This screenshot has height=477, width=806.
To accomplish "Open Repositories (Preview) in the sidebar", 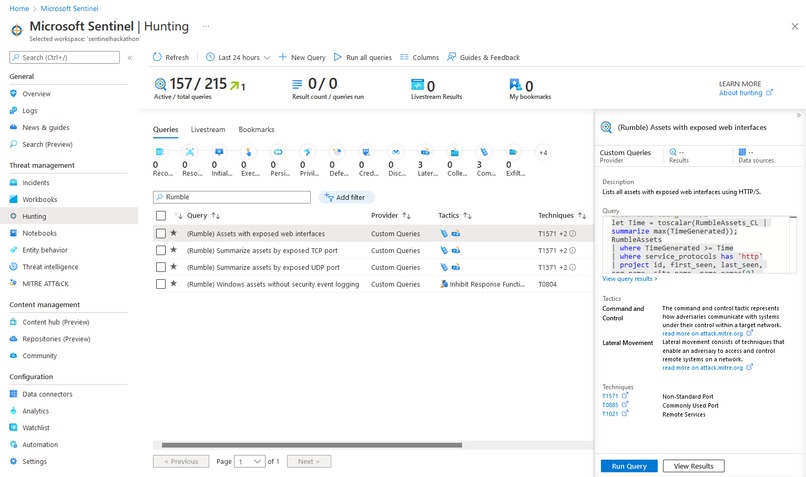I will pos(56,339).
